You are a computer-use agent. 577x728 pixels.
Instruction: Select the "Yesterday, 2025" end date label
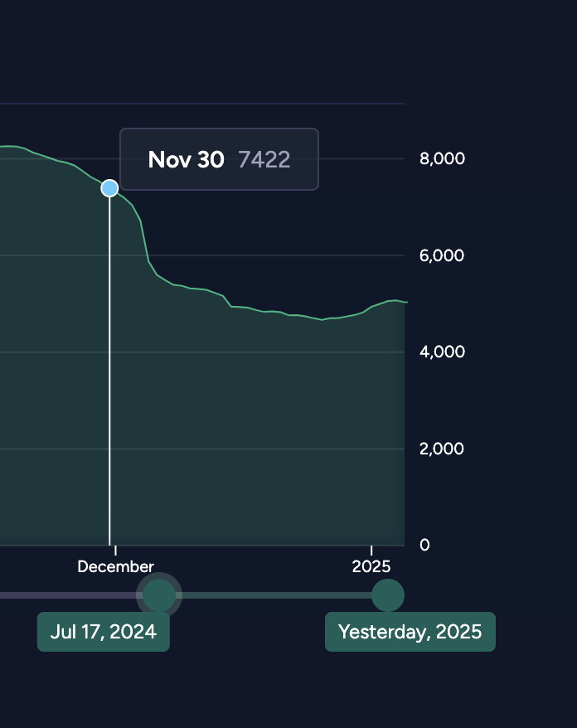click(410, 632)
